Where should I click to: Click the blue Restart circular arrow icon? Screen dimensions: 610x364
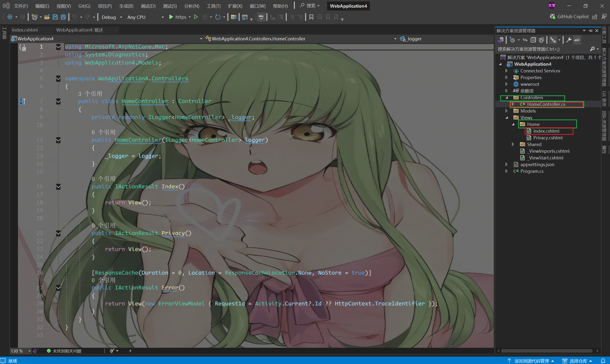pos(218,17)
